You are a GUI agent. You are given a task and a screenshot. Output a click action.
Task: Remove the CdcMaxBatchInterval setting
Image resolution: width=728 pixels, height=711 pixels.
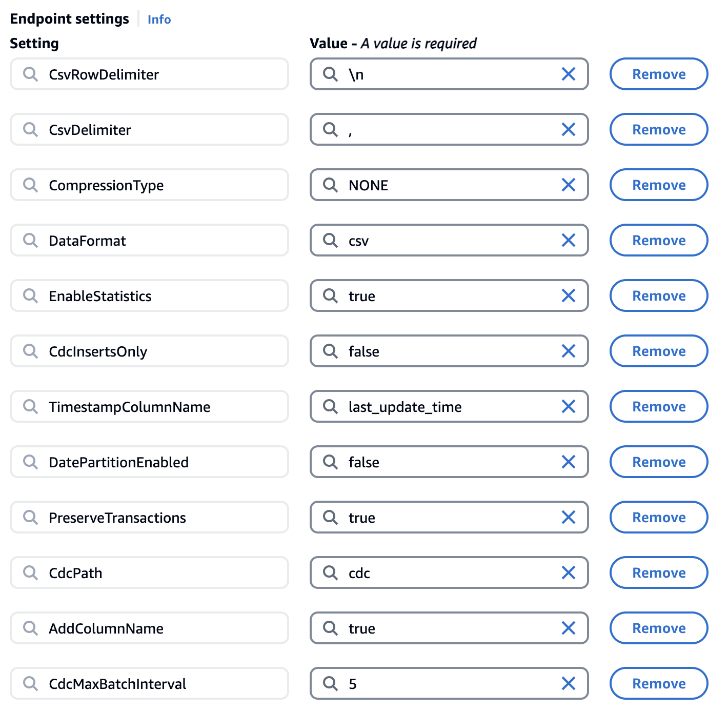pyautogui.click(x=658, y=684)
